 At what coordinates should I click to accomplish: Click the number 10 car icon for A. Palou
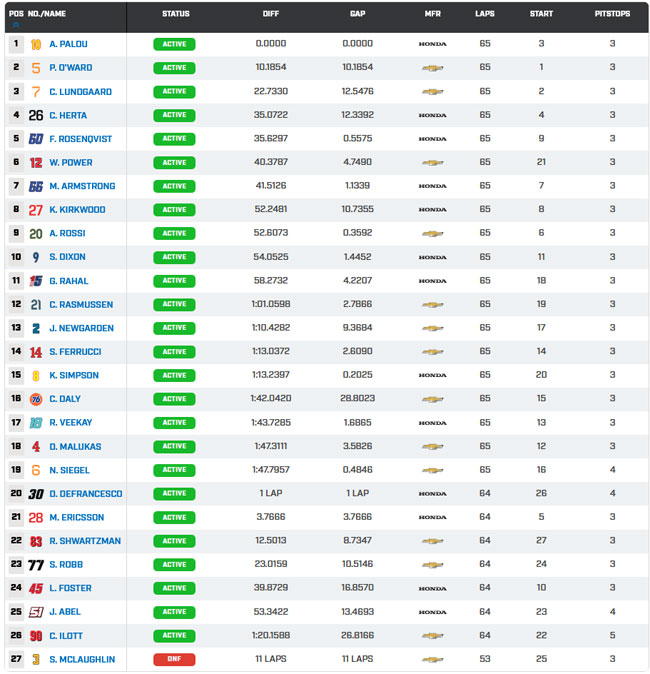click(36, 44)
